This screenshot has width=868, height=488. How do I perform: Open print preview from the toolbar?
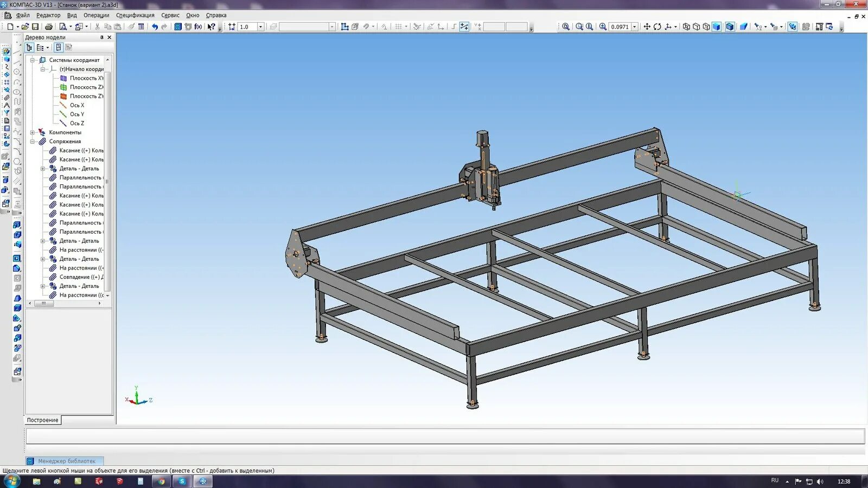click(x=63, y=27)
